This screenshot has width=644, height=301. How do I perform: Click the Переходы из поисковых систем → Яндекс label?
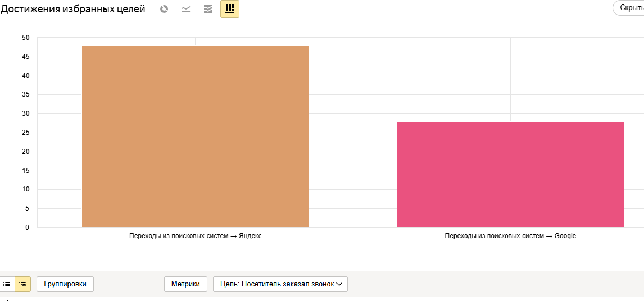(196, 236)
